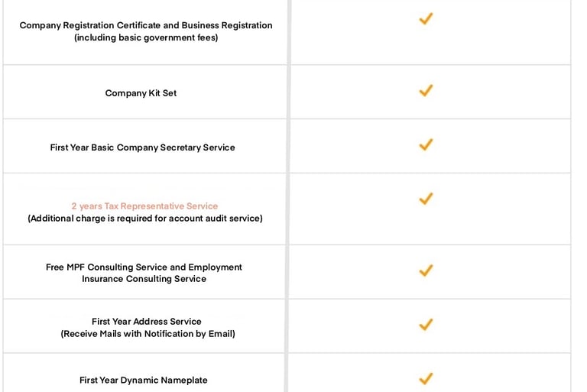Select the "First Year Dynamic Nameplate" label
587x392 pixels.
click(144, 381)
